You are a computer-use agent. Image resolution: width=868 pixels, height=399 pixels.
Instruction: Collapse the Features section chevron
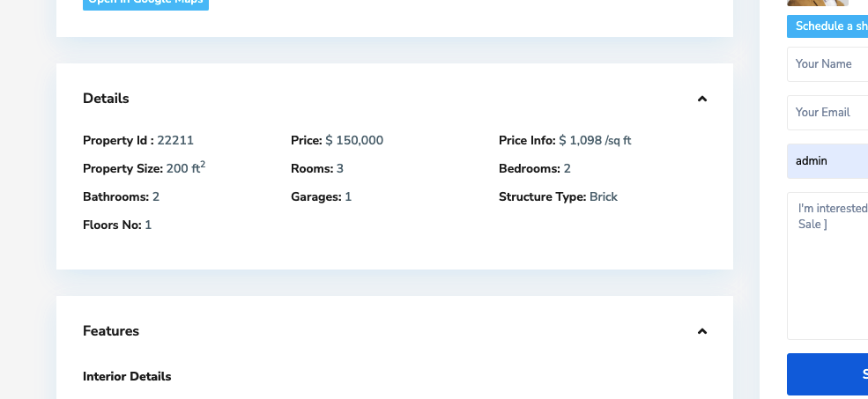[x=702, y=331]
